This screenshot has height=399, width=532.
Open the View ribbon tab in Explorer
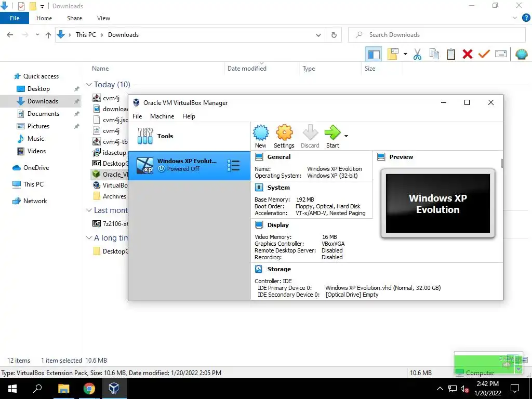(103, 18)
